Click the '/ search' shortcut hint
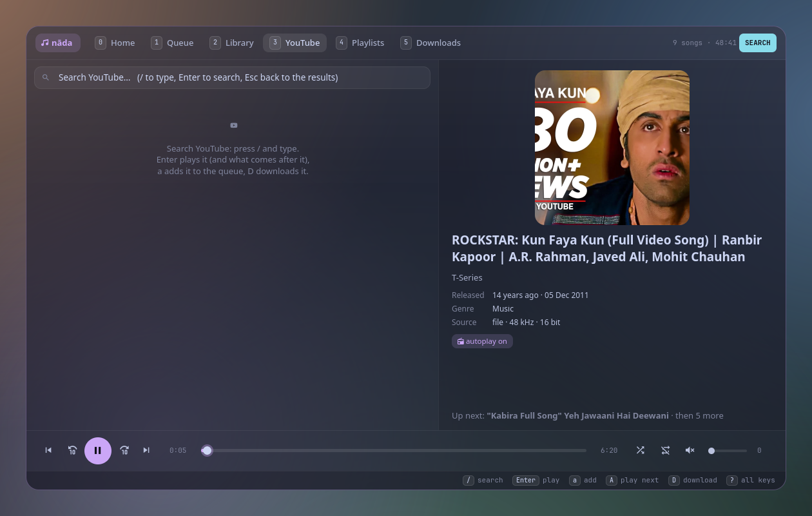 (x=483, y=480)
